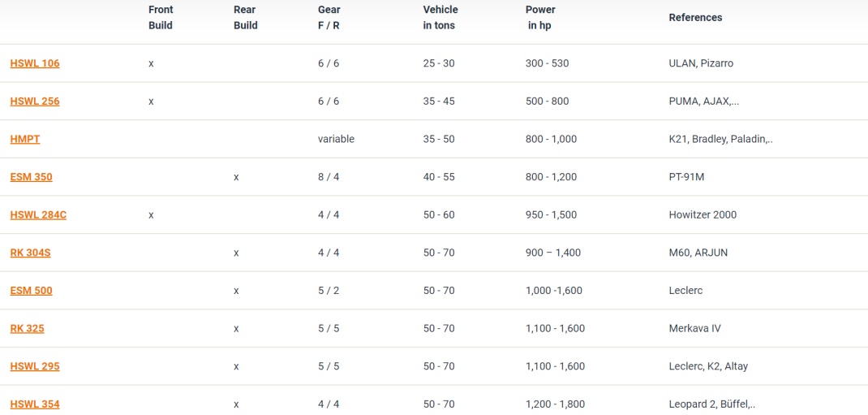Open the ESM 350 transmission page
Screen dimensions: 868x415
(32, 177)
